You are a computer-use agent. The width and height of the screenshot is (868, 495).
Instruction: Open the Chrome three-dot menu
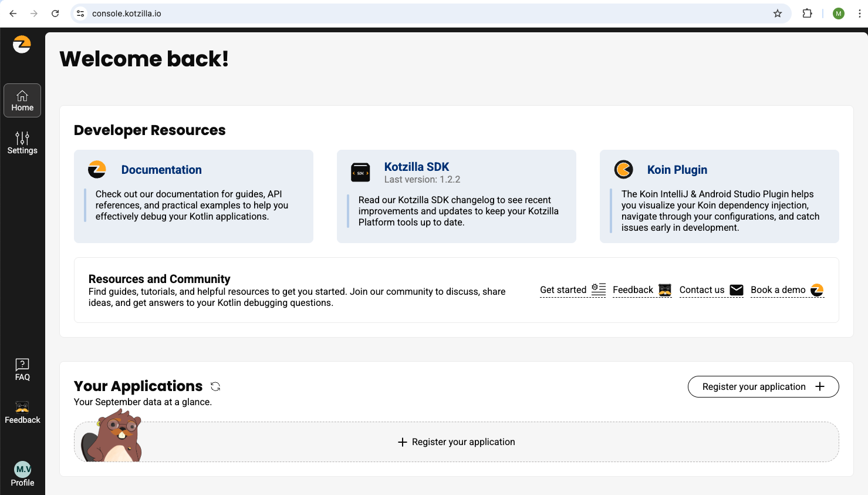pyautogui.click(x=860, y=14)
